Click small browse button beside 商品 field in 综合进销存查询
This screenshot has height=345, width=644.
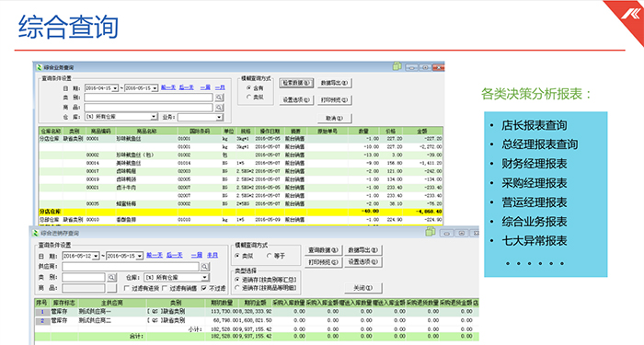(111, 288)
